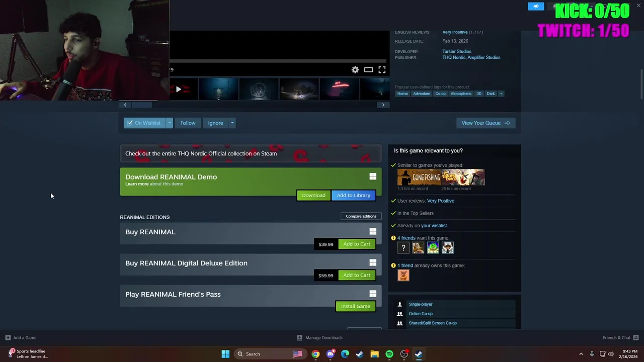
Task: Open Spotify from taskbar
Action: pos(389,354)
